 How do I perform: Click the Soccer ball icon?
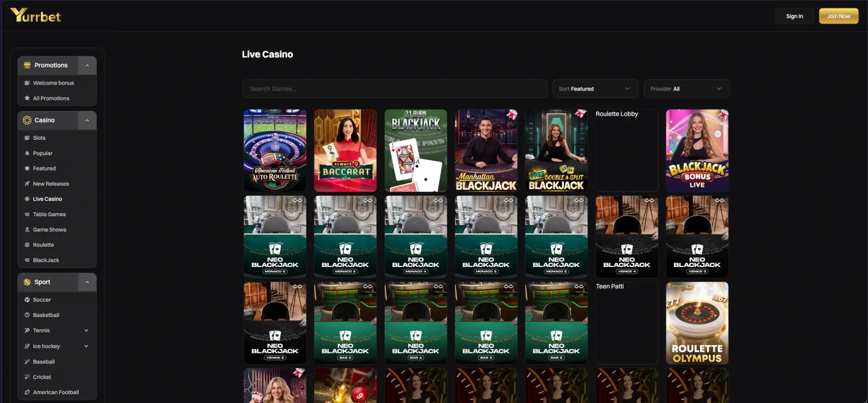tap(27, 300)
